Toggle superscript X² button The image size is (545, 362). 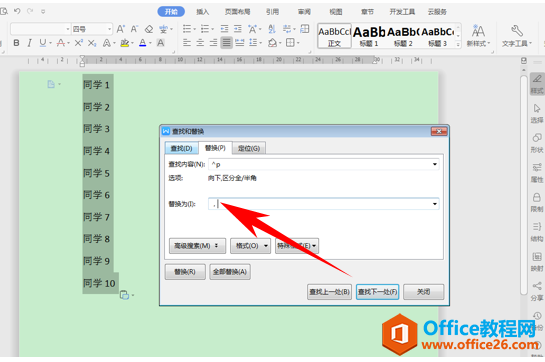[79, 43]
